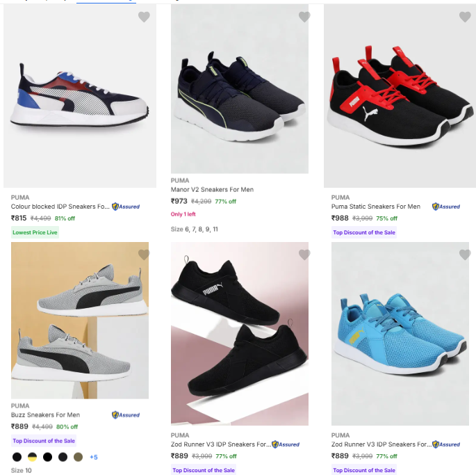Image resolution: width=476 pixels, height=475 pixels.
Task: Open Puma Static Sneakers For Men title
Action: (x=375, y=207)
